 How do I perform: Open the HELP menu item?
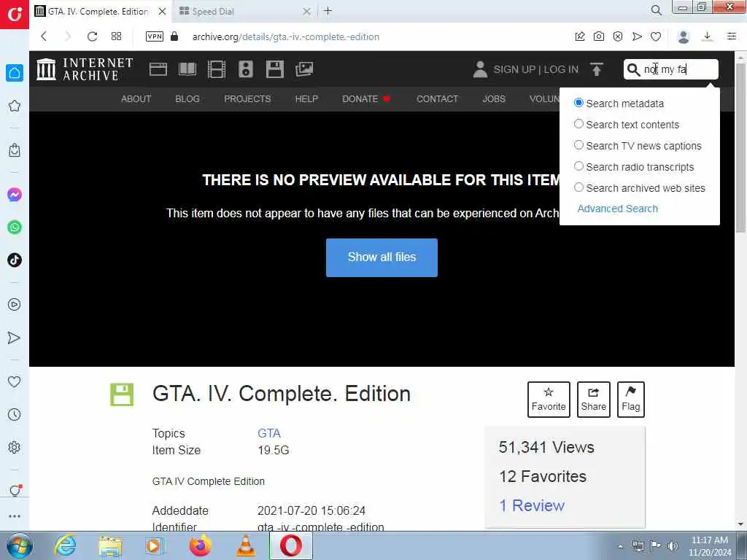click(306, 99)
